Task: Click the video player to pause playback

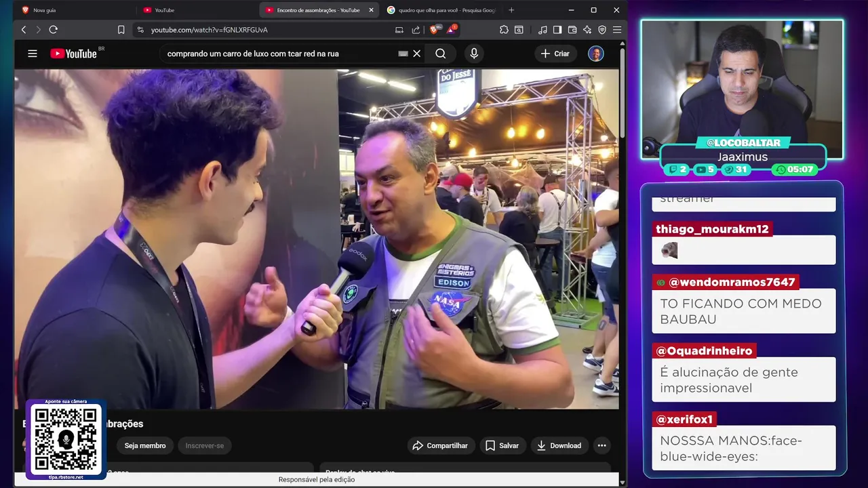Action: coord(317,239)
